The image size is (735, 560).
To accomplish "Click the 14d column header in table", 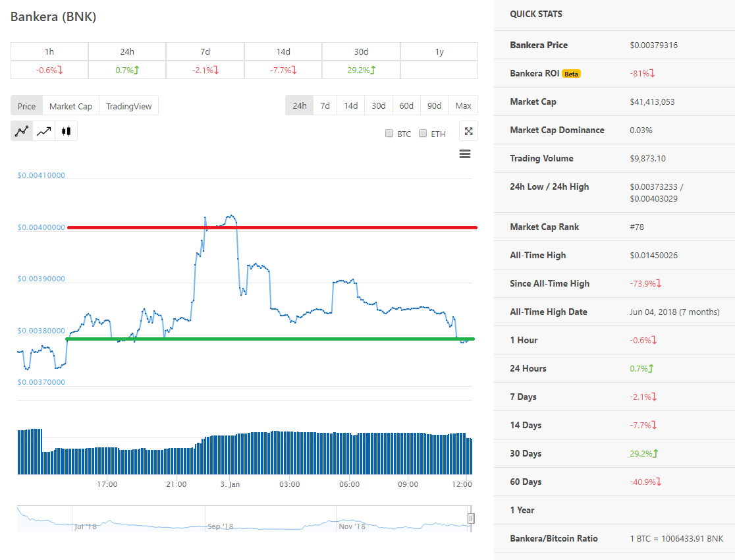I will (283, 51).
